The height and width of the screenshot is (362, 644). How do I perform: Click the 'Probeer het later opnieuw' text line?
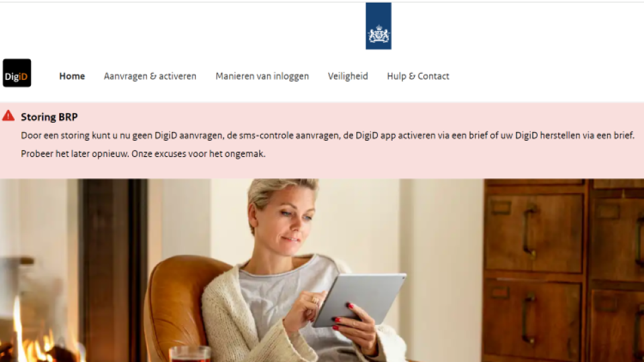144,154
